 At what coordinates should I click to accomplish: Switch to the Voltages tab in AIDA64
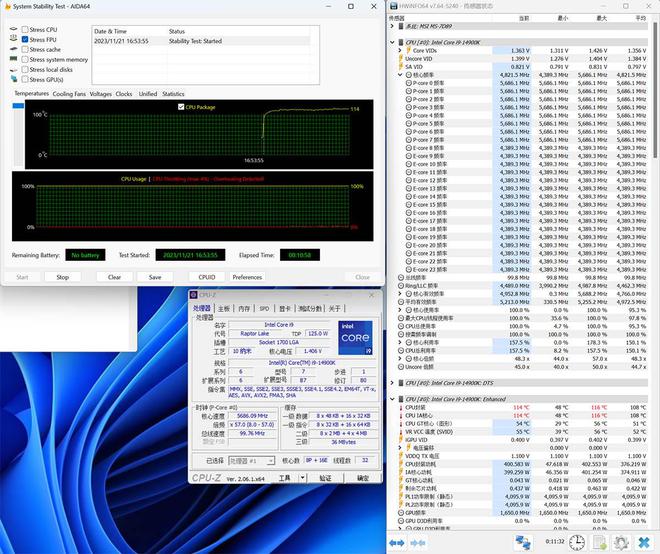(x=101, y=94)
